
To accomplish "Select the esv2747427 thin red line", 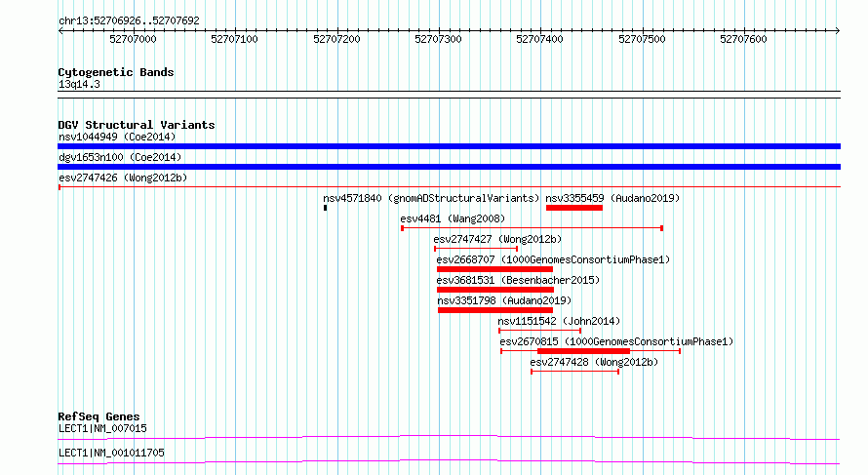I will (x=476, y=249).
